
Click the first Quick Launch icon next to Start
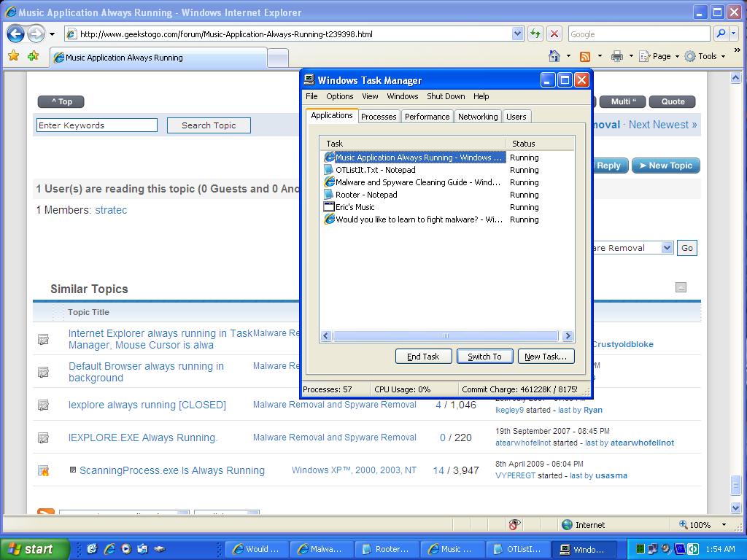(93, 549)
